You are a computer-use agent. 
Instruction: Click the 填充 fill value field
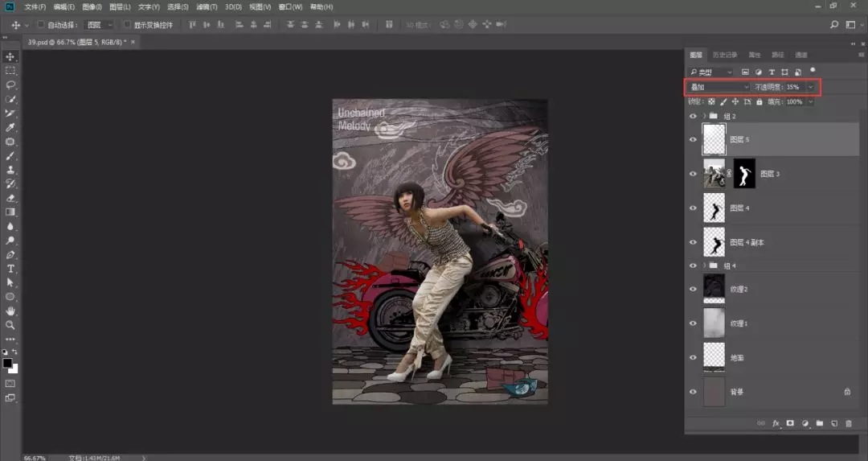[794, 102]
